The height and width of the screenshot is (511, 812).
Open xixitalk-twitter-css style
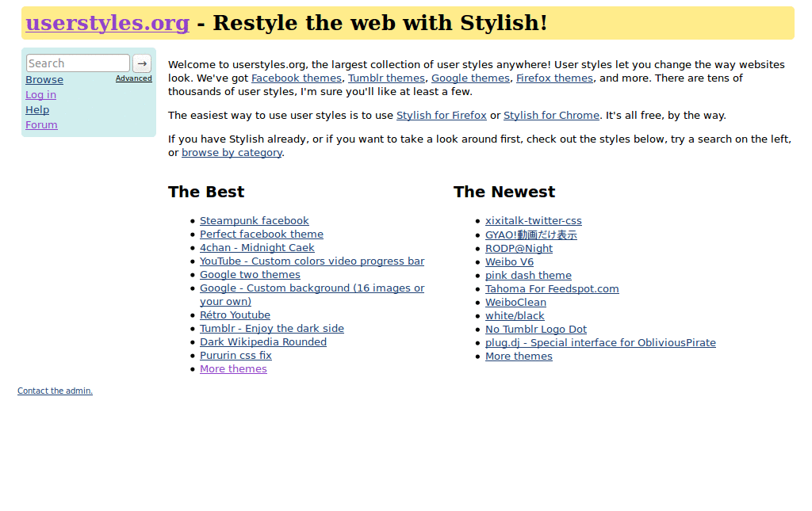[x=534, y=221]
